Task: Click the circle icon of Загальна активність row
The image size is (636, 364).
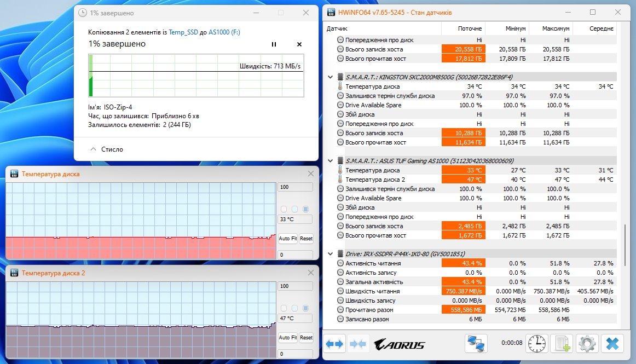Action: (x=340, y=282)
